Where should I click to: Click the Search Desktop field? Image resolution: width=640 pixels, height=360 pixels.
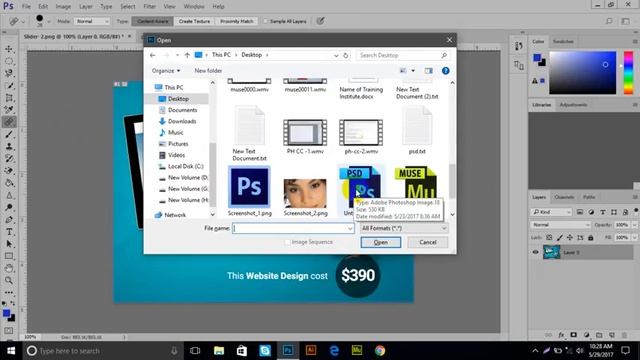pyautogui.click(x=403, y=55)
